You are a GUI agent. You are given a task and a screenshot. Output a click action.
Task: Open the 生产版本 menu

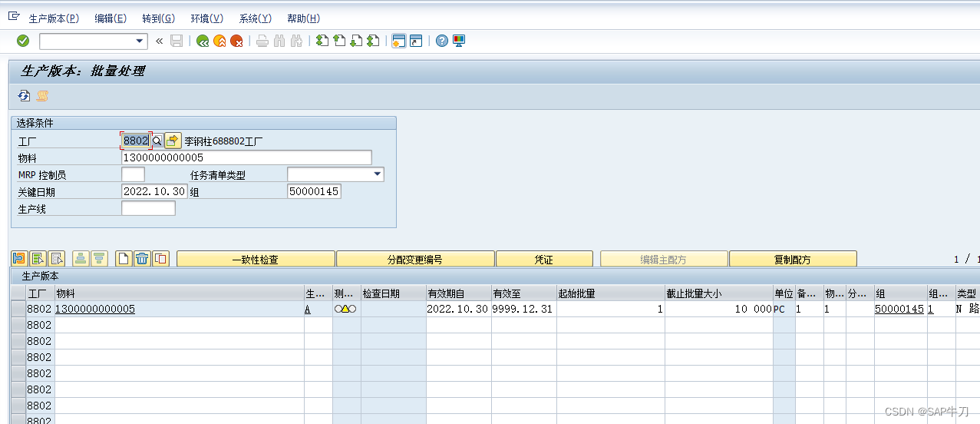pyautogui.click(x=54, y=18)
